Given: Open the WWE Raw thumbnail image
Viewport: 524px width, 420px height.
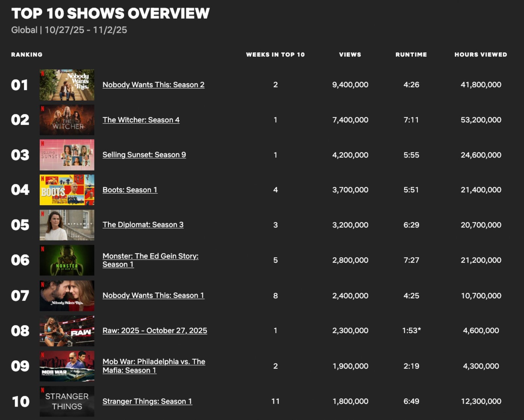Looking at the screenshot, I should click(x=67, y=331).
